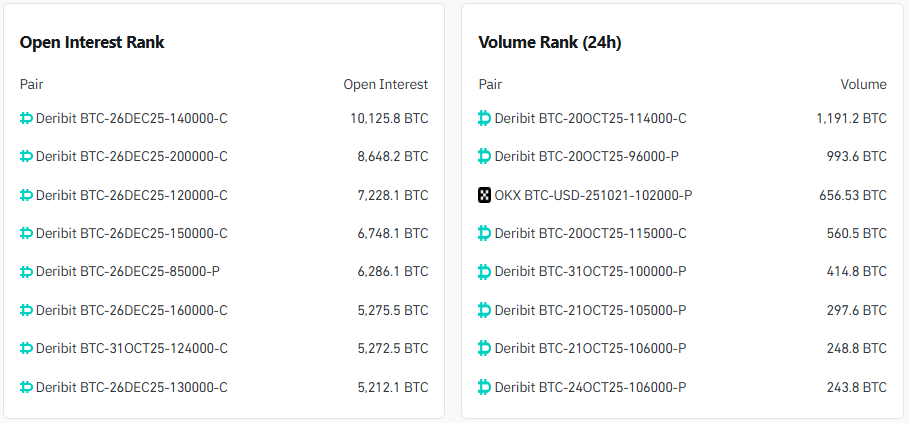The image size is (909, 423).
Task: Click Deribit icon beside BTC-26DEC25-200000-C
Action: [x=27, y=156]
